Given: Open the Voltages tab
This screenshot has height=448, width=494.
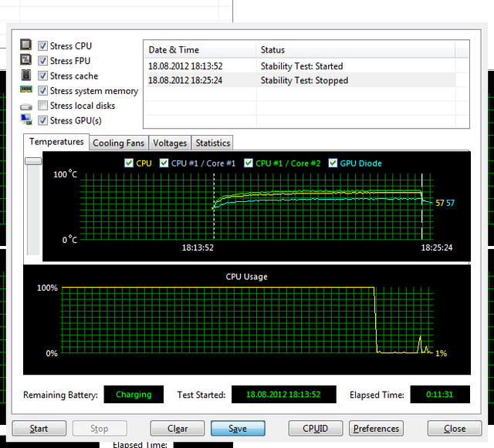Looking at the screenshot, I should 170,143.
